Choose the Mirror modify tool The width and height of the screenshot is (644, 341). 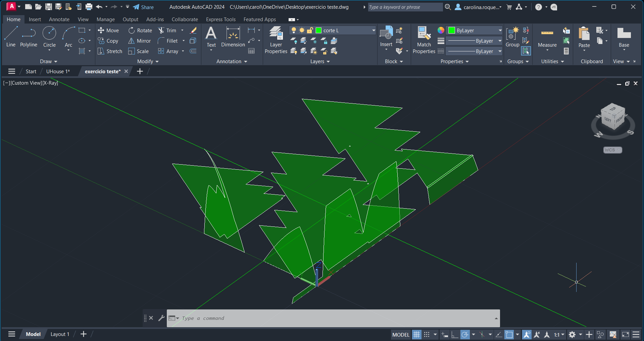140,41
